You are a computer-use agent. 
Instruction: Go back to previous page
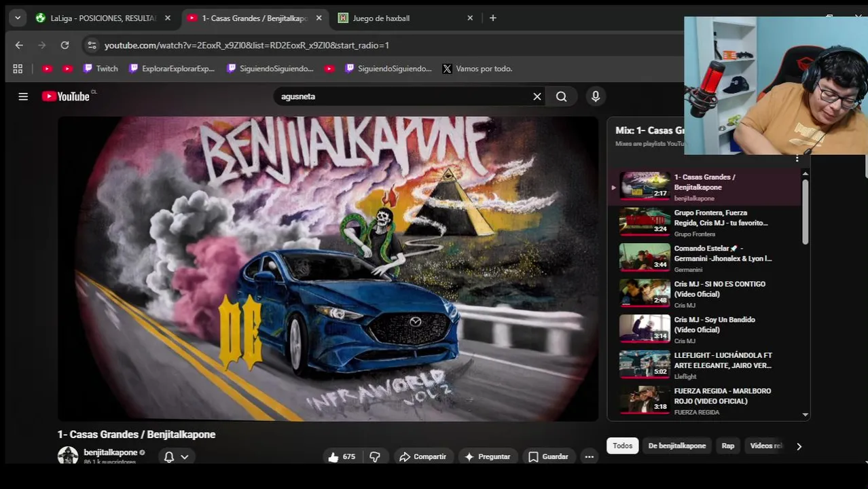(19, 46)
